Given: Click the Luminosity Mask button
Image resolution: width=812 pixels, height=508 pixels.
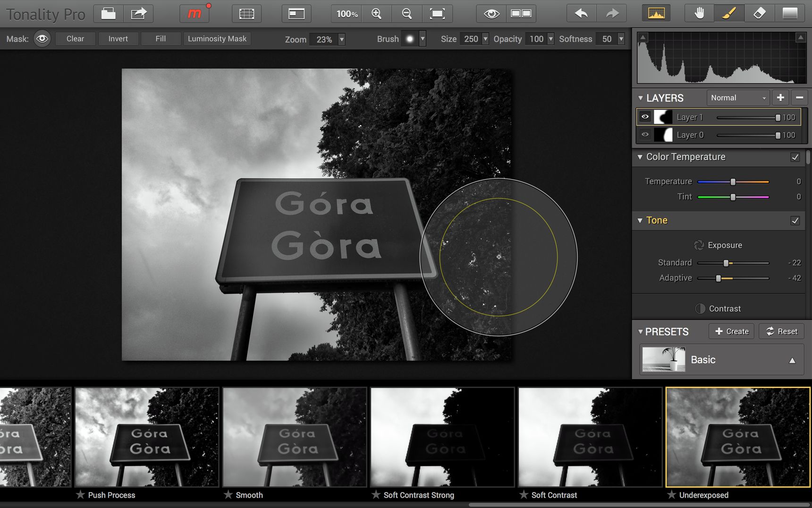Looking at the screenshot, I should click(217, 39).
